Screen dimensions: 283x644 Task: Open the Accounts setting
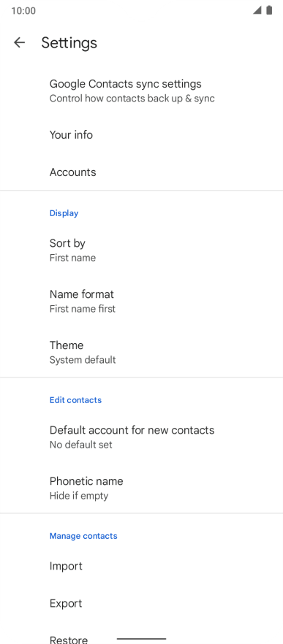142,172
